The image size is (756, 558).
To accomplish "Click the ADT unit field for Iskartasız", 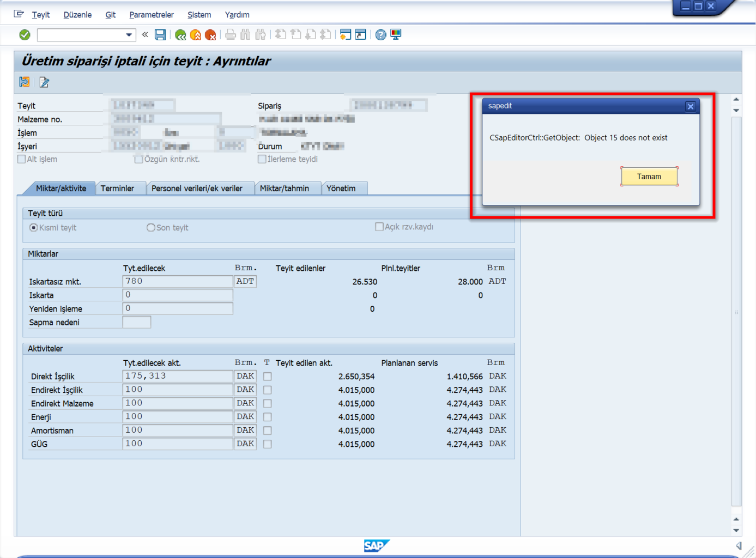I will pyautogui.click(x=245, y=281).
